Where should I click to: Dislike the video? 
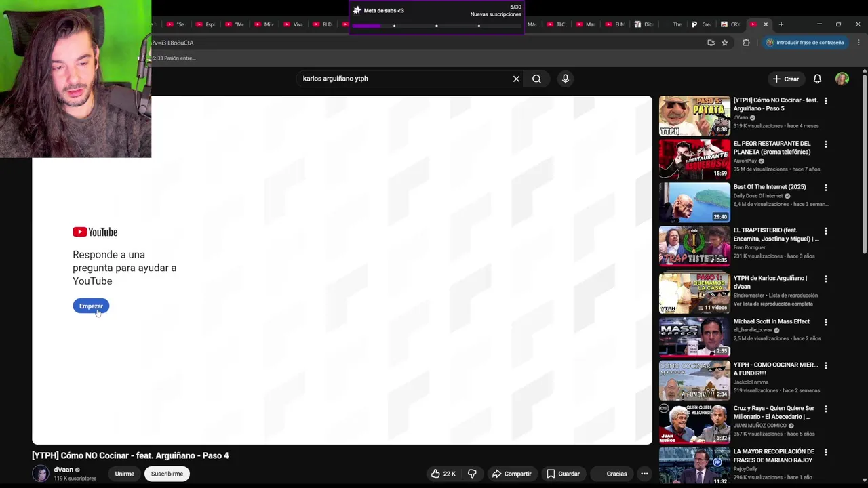pyautogui.click(x=472, y=474)
